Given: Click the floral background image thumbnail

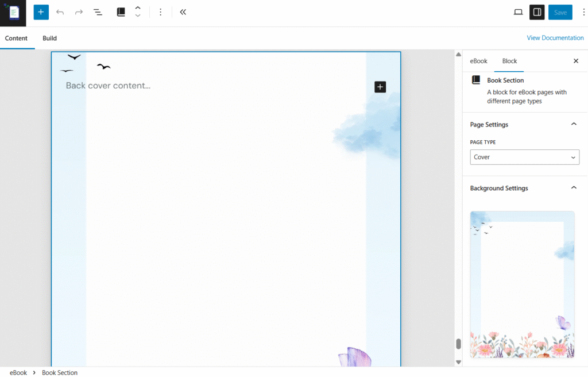Looking at the screenshot, I should tap(522, 284).
